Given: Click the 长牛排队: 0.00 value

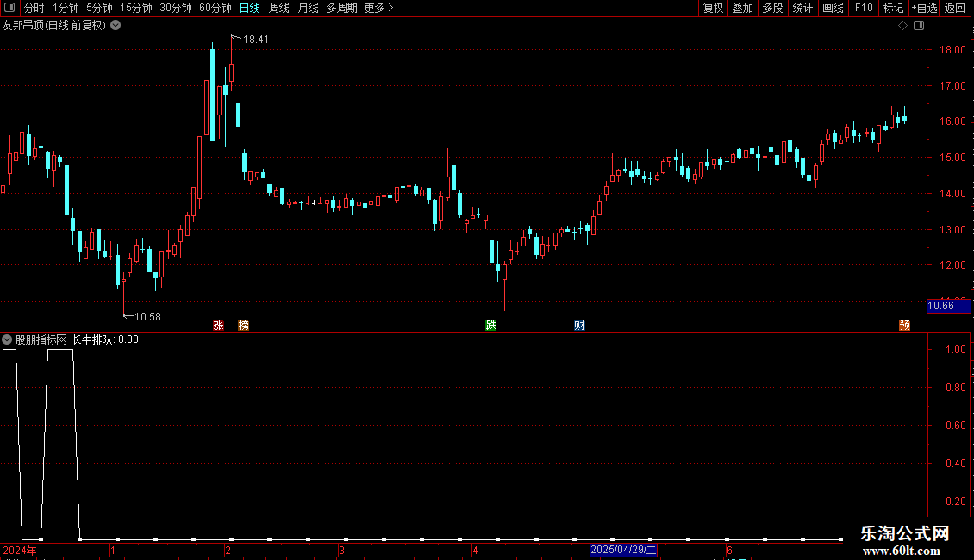Looking at the screenshot, I should point(105,339).
